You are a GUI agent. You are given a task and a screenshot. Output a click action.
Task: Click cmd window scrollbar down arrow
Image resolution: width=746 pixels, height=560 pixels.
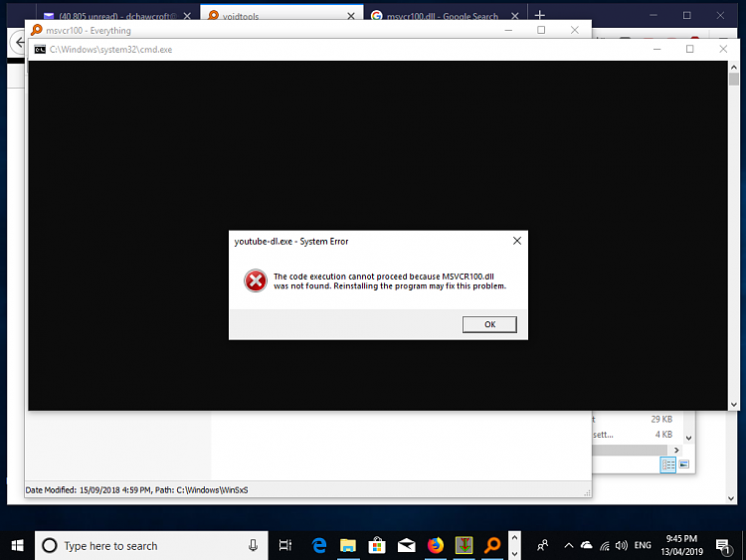click(x=734, y=405)
